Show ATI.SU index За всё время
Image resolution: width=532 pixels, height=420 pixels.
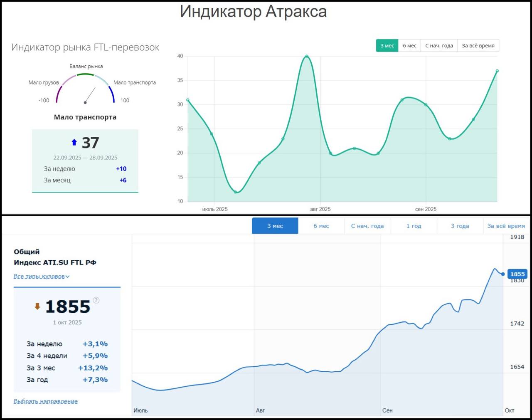pyautogui.click(x=506, y=226)
